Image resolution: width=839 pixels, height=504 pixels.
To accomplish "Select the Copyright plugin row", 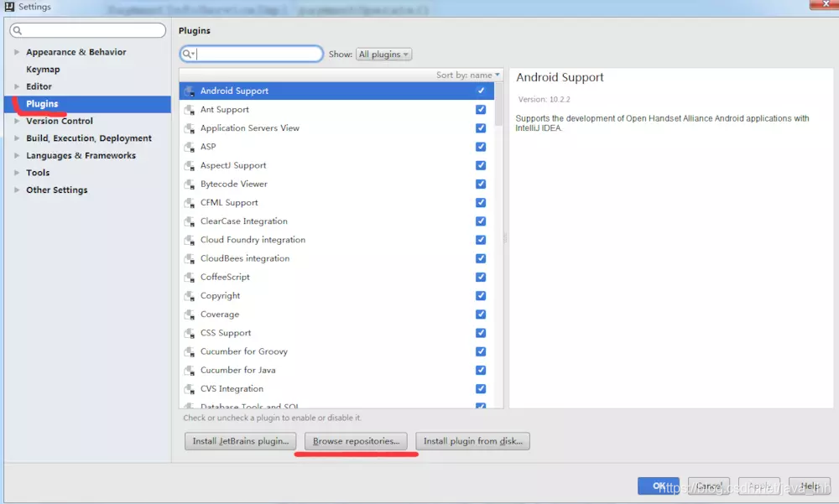I will 336,296.
